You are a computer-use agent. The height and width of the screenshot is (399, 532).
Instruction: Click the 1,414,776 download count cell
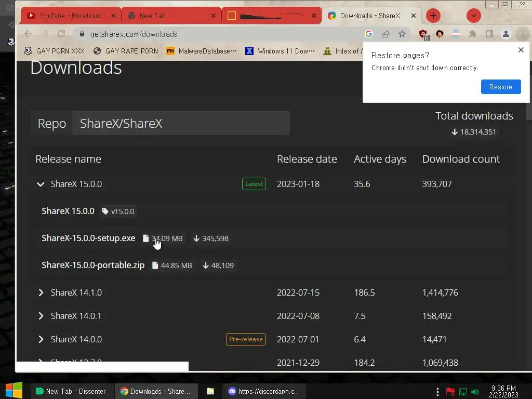tap(440, 292)
